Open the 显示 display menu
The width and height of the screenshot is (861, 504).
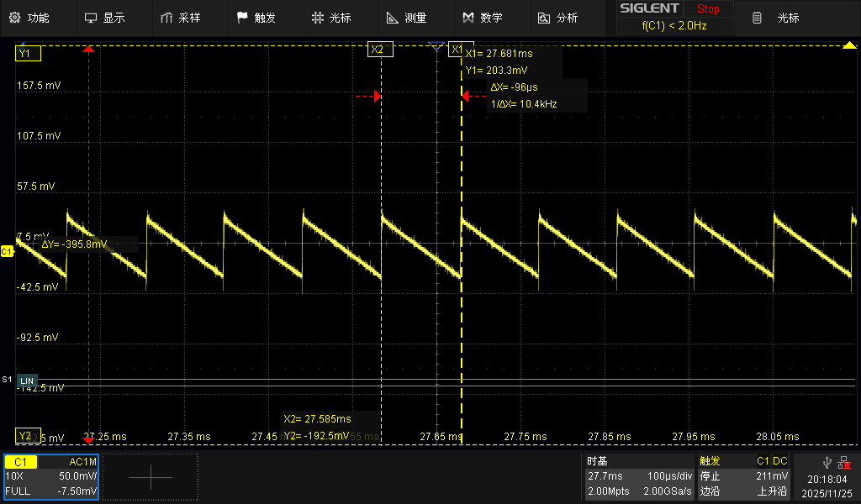[105, 18]
